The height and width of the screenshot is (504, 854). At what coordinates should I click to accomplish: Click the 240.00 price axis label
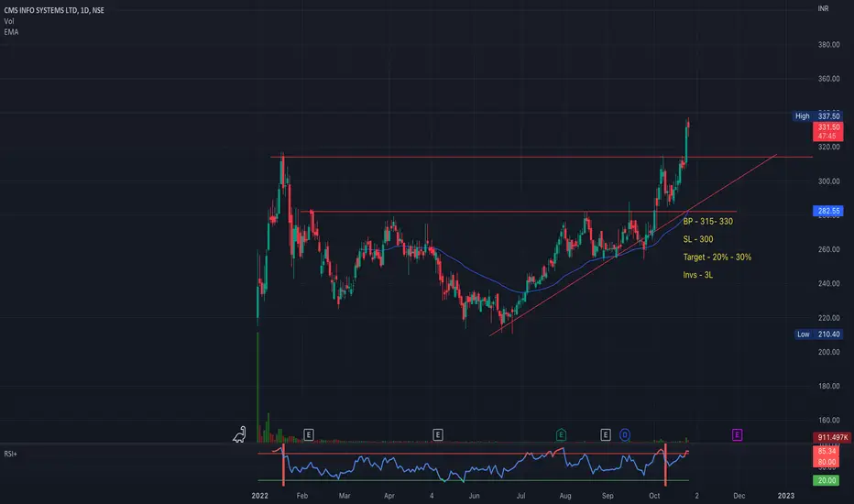tap(828, 283)
